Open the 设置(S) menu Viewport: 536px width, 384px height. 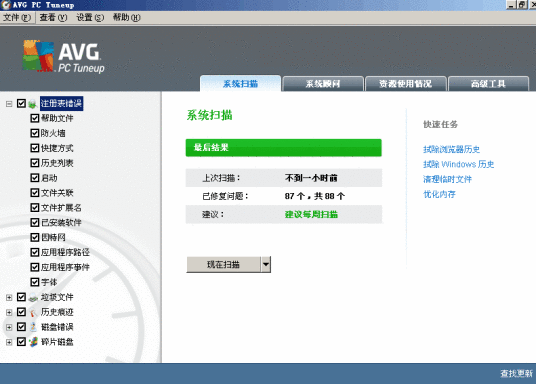pos(90,17)
